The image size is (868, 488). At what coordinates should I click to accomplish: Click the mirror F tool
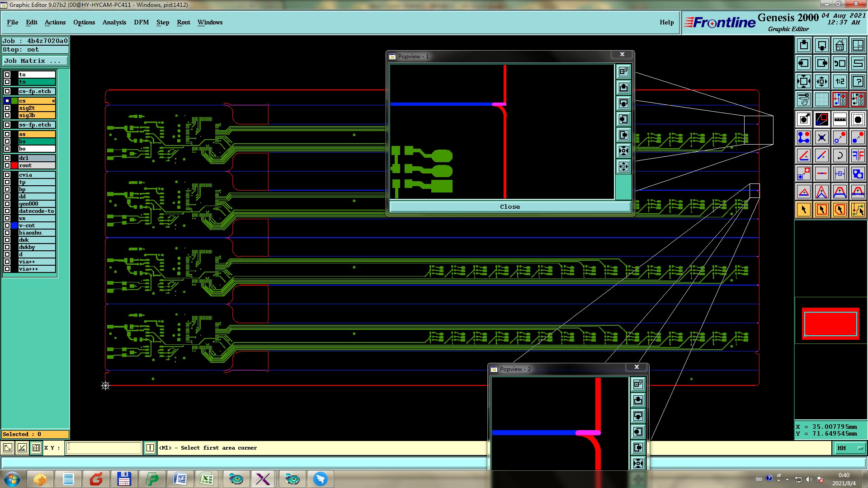tap(858, 155)
